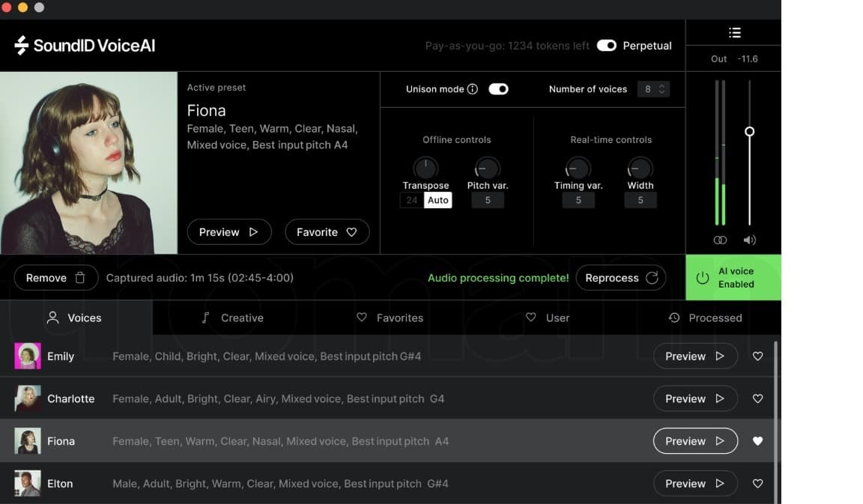863x504 pixels.
Task: Turn off Unison mode switch
Action: click(x=498, y=89)
